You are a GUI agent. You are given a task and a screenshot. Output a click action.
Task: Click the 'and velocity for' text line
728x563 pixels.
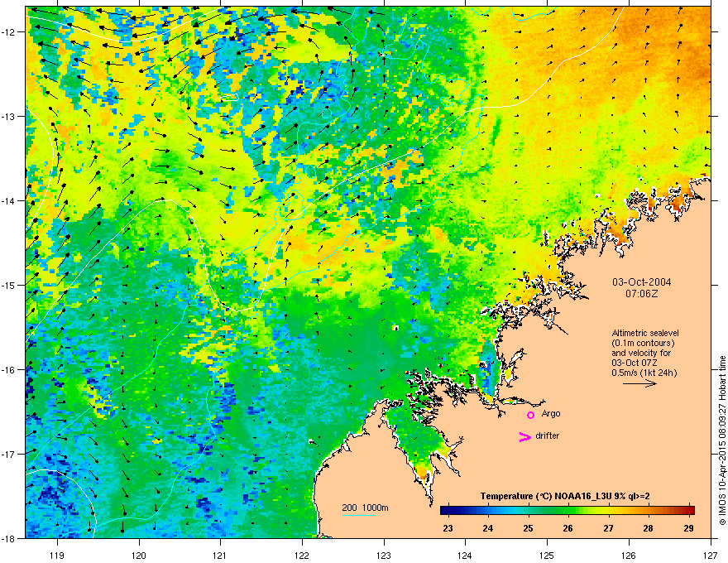(x=641, y=353)
